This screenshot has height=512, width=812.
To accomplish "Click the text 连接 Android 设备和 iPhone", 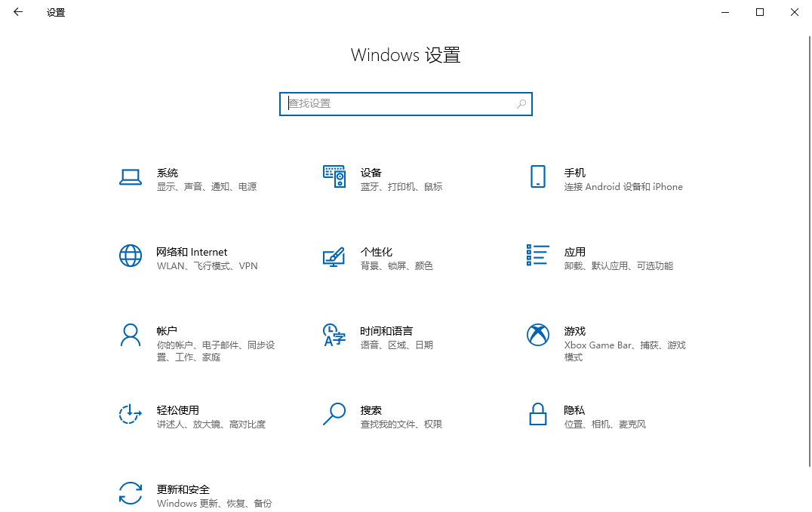I will click(x=623, y=187).
